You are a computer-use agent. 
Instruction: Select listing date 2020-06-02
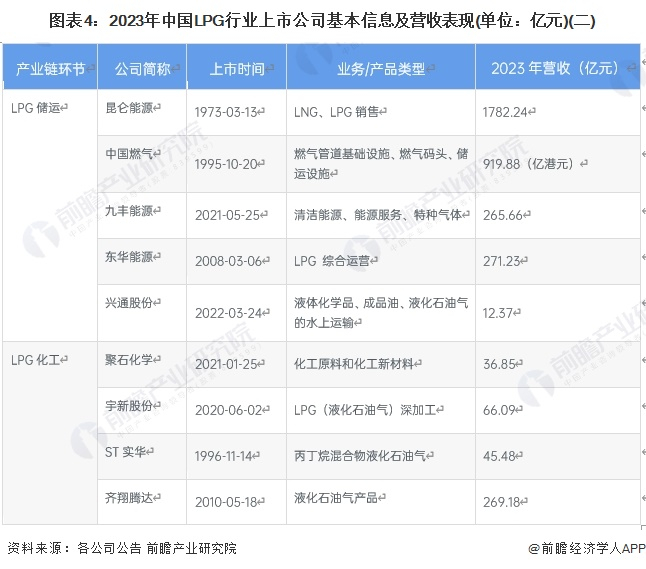click(x=229, y=410)
